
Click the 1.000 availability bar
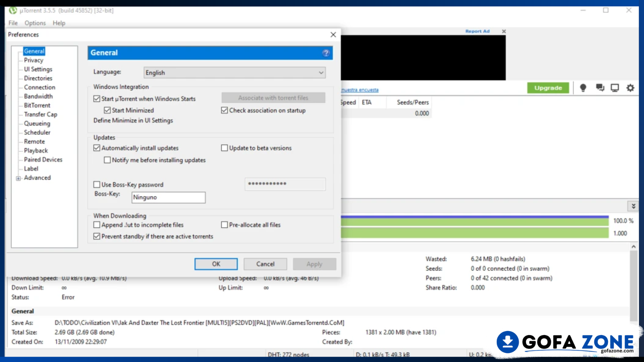point(475,233)
